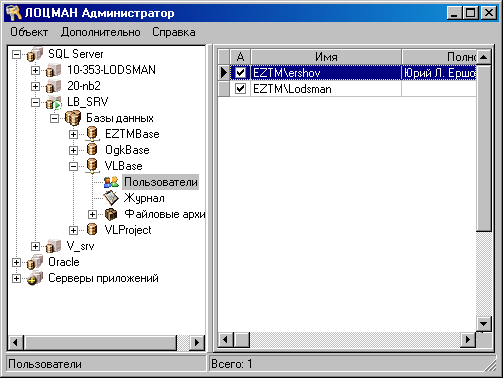Click the Базы данных databases icon

(73, 118)
